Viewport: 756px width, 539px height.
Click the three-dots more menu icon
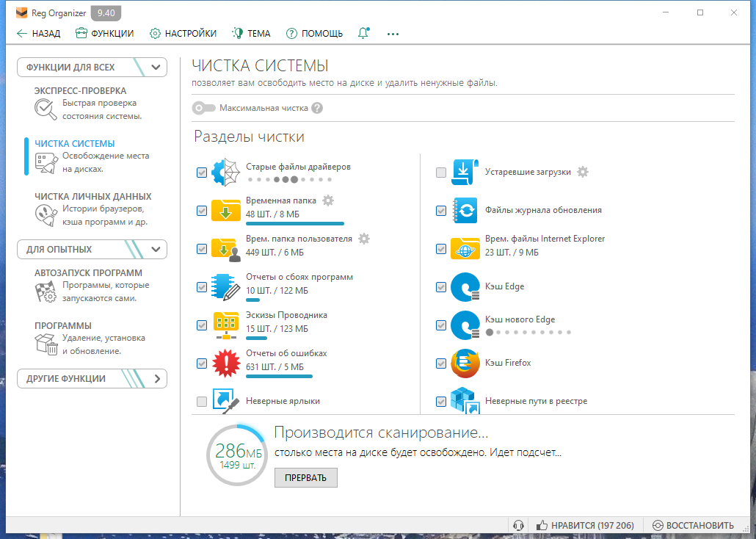393,34
